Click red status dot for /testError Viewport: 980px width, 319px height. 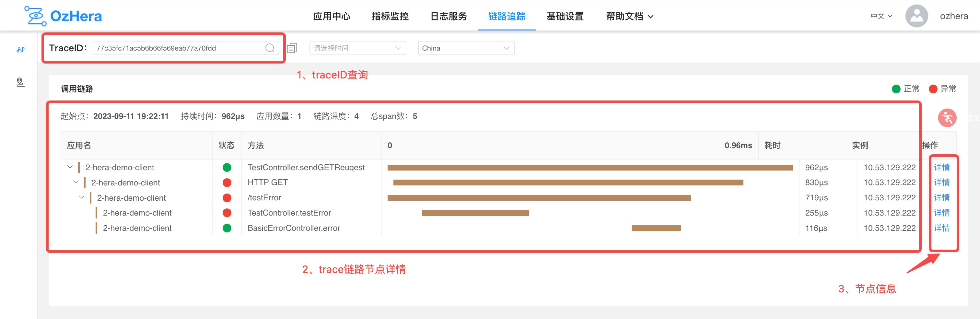[x=227, y=198]
